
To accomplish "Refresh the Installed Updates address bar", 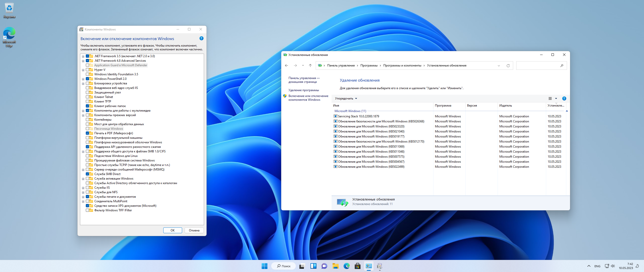I will coord(508,65).
